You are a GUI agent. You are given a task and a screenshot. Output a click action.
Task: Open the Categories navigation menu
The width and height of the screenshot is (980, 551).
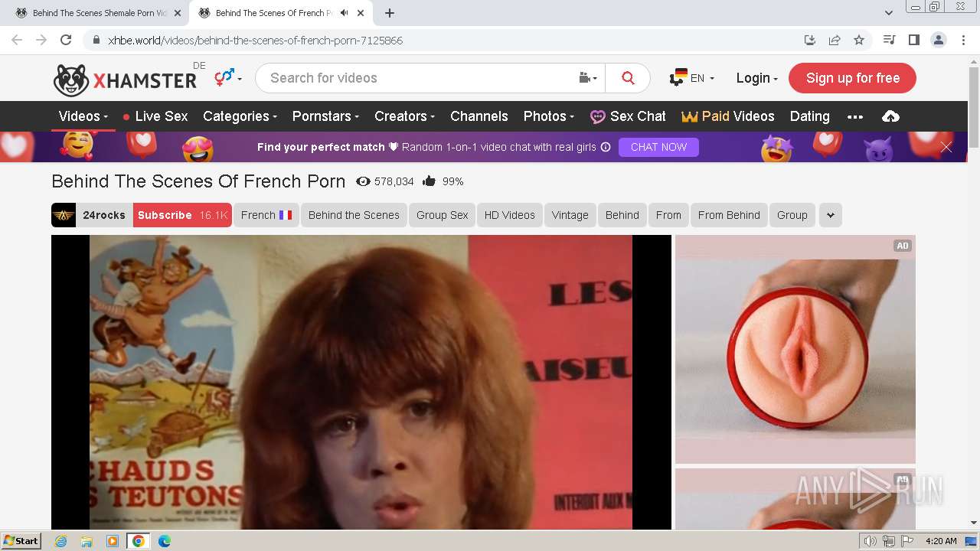click(240, 116)
